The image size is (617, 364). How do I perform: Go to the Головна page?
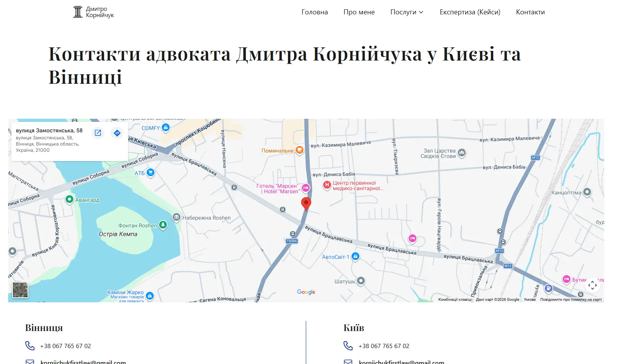pyautogui.click(x=314, y=12)
